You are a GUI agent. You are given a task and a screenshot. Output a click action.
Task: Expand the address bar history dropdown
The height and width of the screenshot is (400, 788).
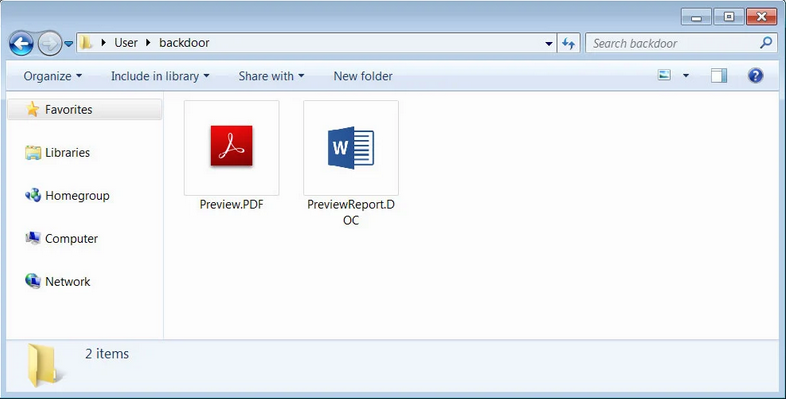click(x=549, y=44)
